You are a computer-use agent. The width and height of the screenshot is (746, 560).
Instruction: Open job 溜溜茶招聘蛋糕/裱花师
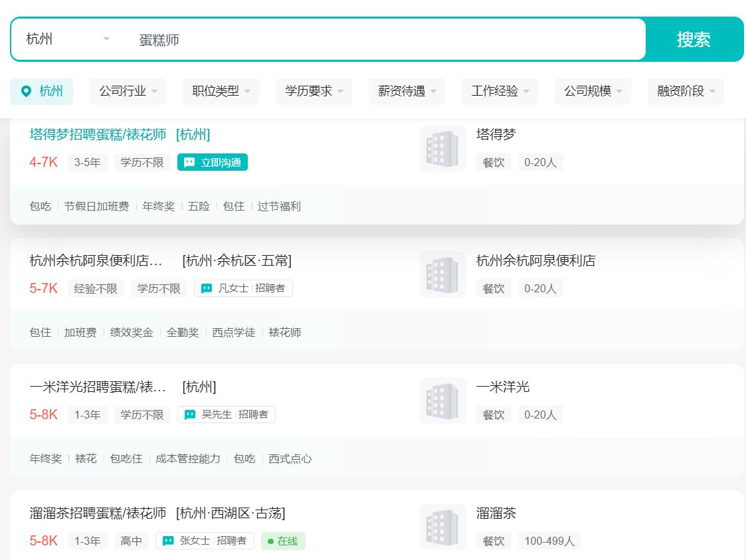98,513
